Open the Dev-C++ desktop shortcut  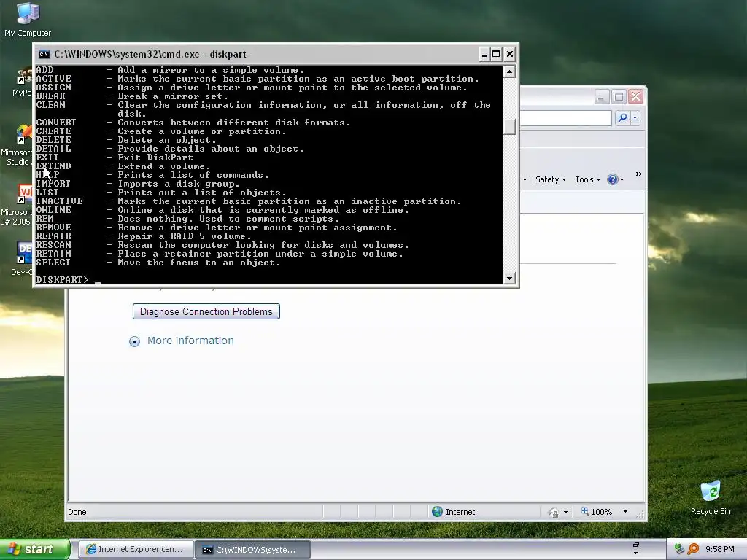(x=21, y=260)
